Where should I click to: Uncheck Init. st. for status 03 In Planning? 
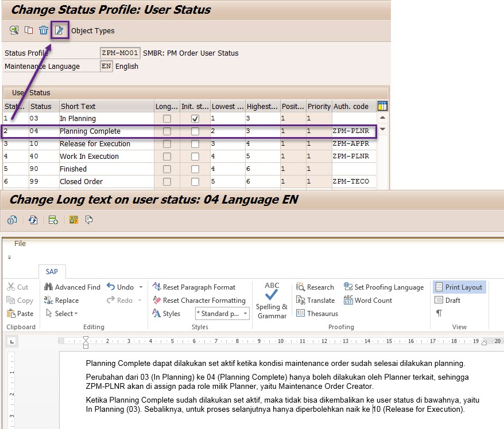click(x=195, y=119)
